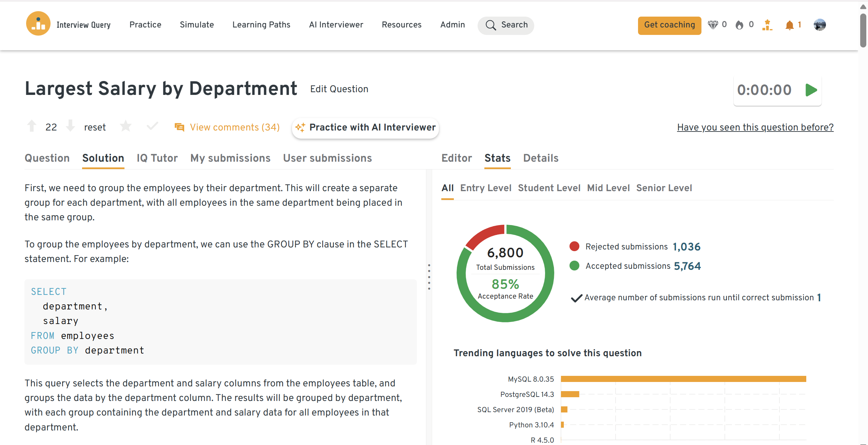The image size is (868, 445).
Task: Open the notification bell icon
Action: click(x=789, y=25)
